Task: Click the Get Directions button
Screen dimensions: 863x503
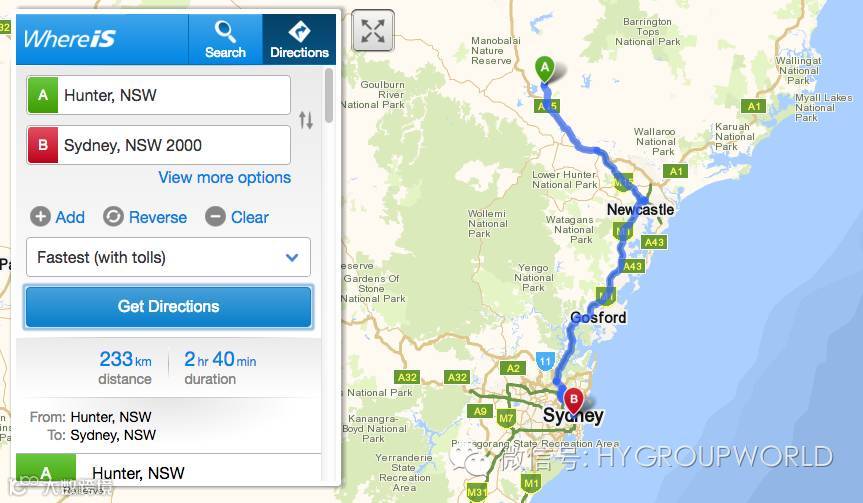Action: [x=168, y=307]
